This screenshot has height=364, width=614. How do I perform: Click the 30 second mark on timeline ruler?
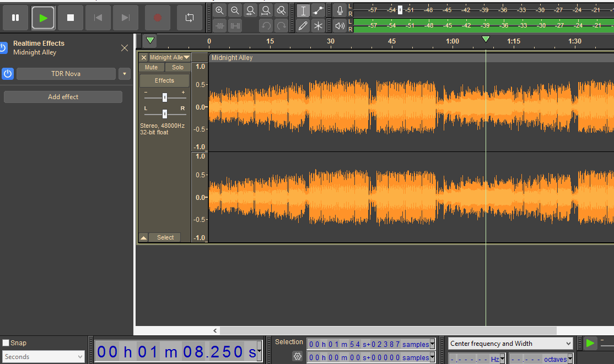pos(331,41)
